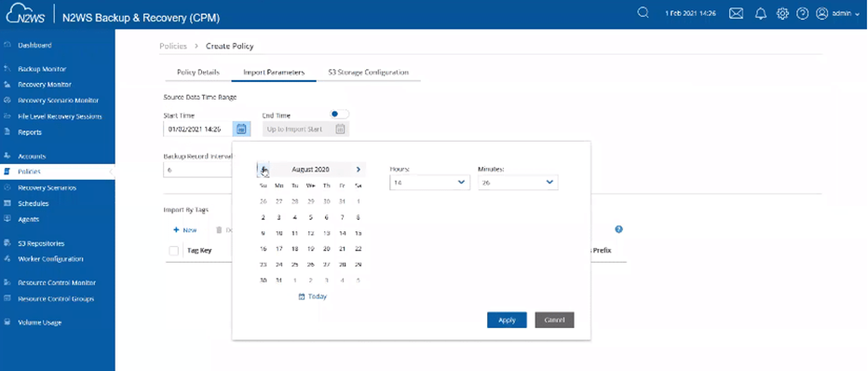This screenshot has height=371, width=868.
Task: Go to previous month in calendar
Action: click(264, 170)
